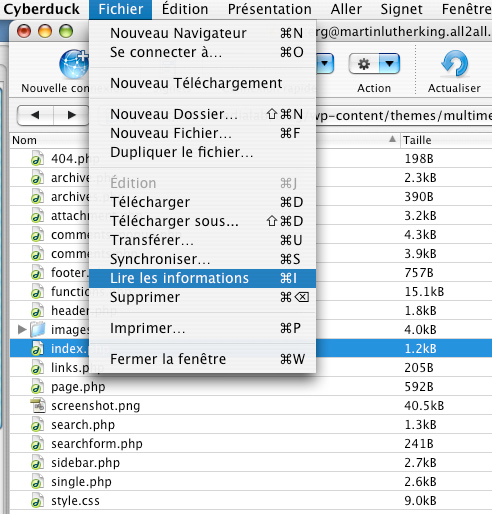
Task: Click the screenshot.png image icon
Action: click(x=38, y=406)
